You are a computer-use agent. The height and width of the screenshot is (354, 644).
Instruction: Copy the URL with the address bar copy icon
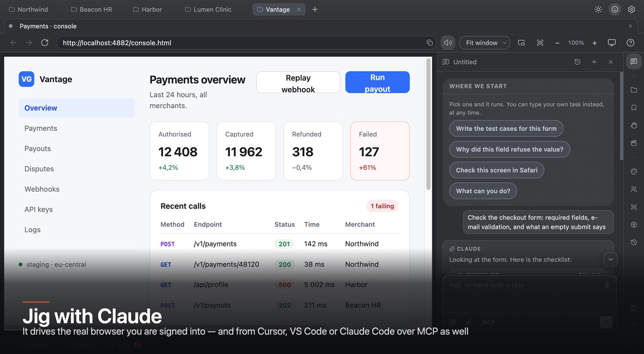tap(429, 43)
